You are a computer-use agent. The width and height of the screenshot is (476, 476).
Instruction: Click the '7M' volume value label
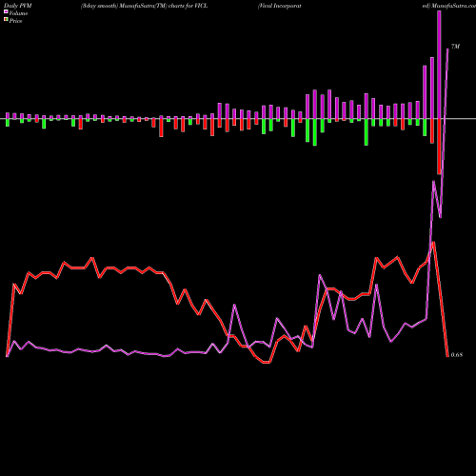pyautogui.click(x=455, y=47)
